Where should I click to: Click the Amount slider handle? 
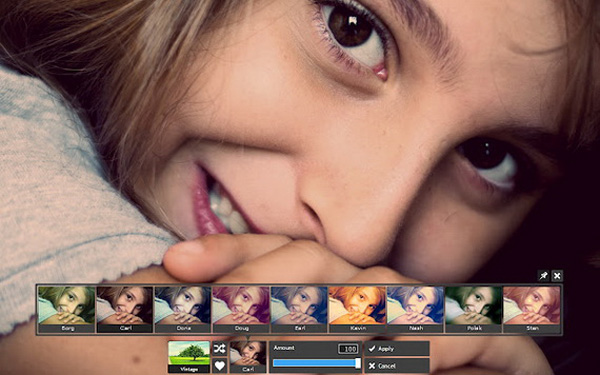tap(358, 363)
